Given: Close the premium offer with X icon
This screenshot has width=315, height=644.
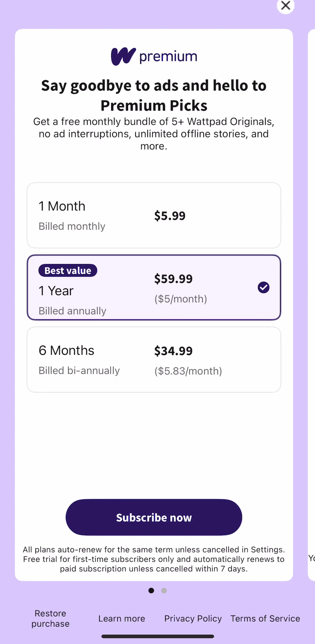Looking at the screenshot, I should (286, 5).
